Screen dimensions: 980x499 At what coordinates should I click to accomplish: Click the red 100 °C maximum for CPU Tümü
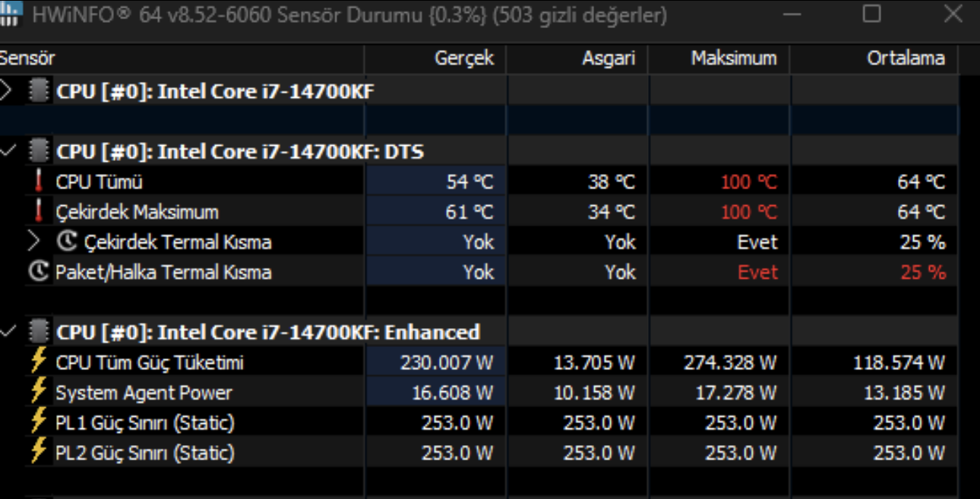tap(748, 182)
